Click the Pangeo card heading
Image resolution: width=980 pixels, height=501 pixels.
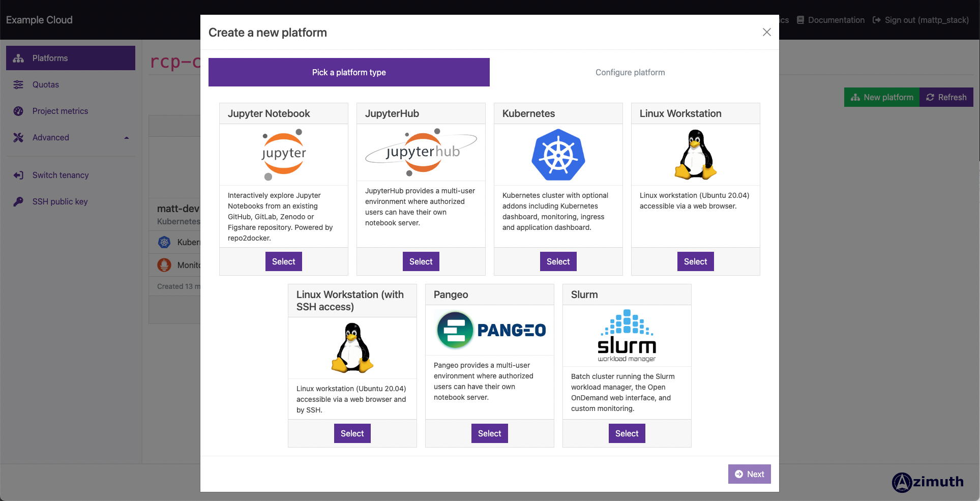pyautogui.click(x=451, y=294)
